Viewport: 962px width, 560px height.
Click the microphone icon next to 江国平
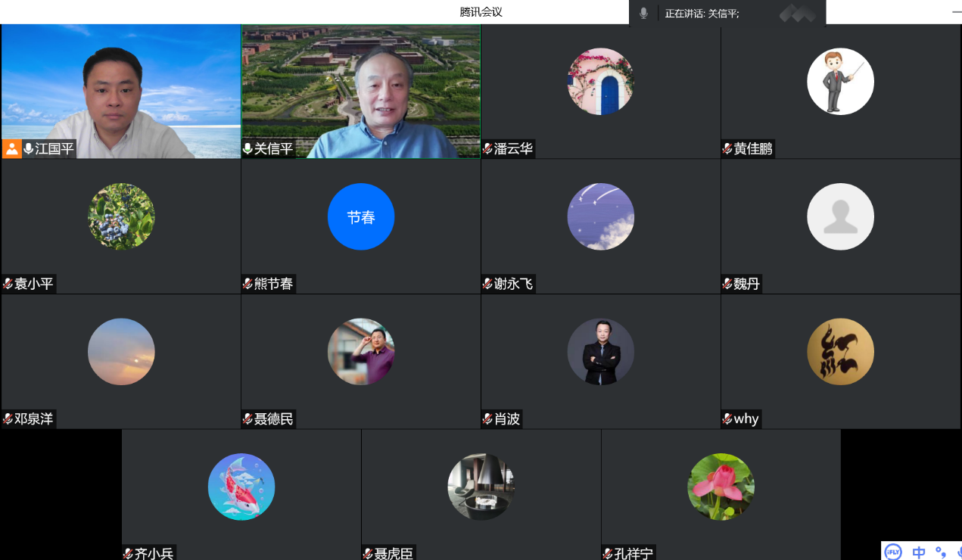(29, 148)
